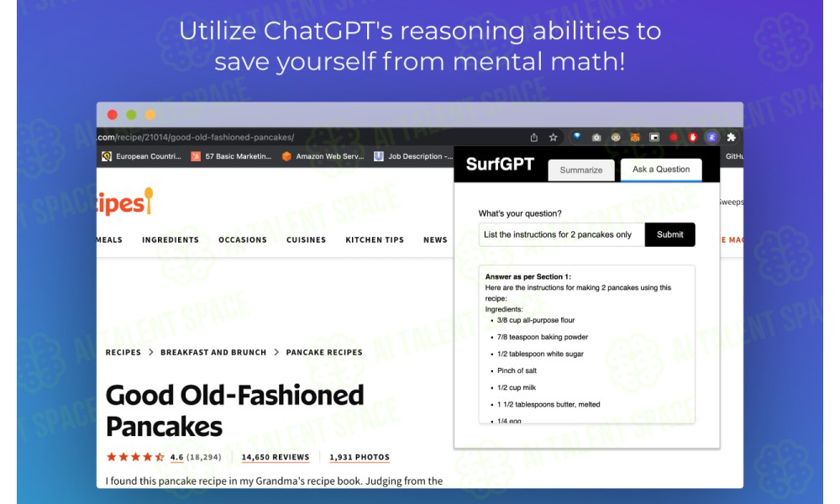The width and height of the screenshot is (840, 504).
Task: Go to PANCAKE RECIPES breadcrumb
Action: click(x=324, y=353)
